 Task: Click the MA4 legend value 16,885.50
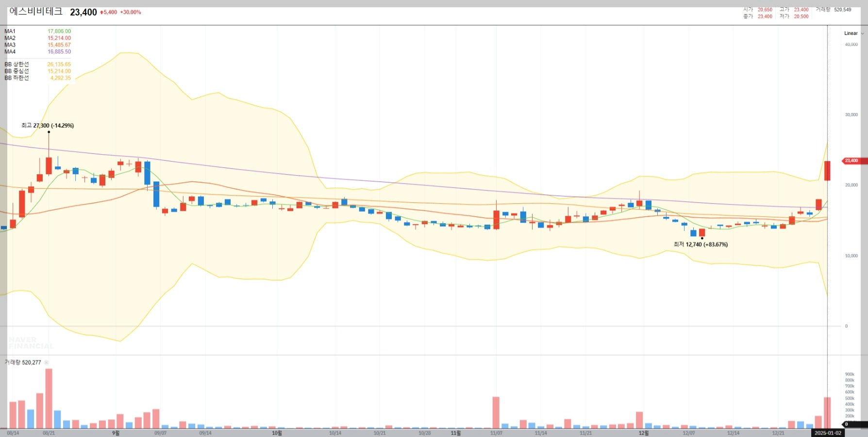[59, 51]
